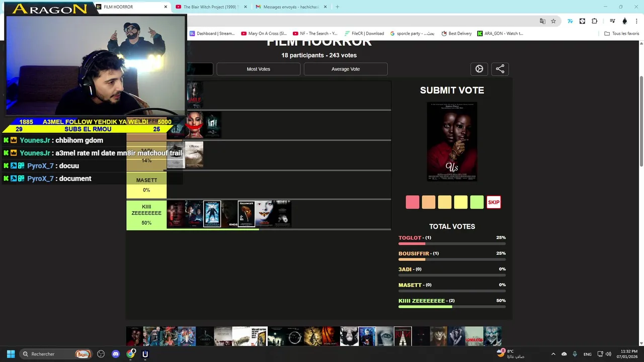Switch to the Messages envoyés Gmail tab

(291, 7)
